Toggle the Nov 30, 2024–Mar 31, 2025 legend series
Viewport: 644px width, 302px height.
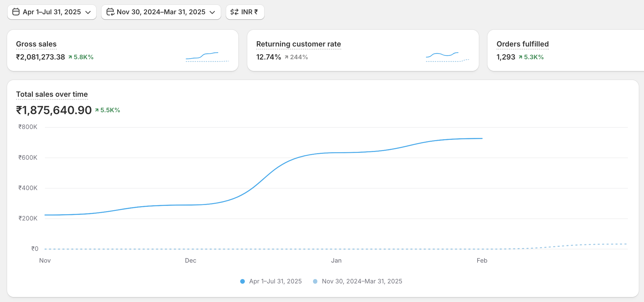362,281
